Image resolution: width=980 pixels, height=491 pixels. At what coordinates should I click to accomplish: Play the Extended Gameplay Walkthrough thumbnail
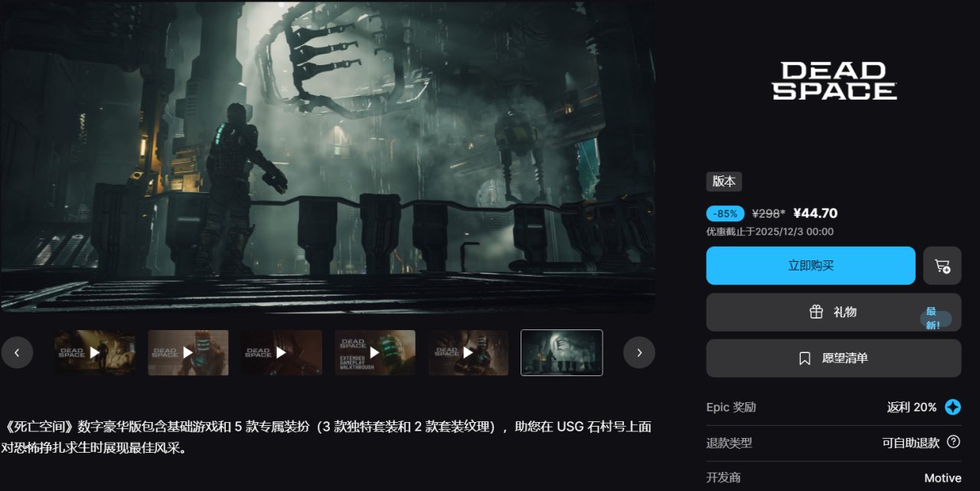[375, 353]
